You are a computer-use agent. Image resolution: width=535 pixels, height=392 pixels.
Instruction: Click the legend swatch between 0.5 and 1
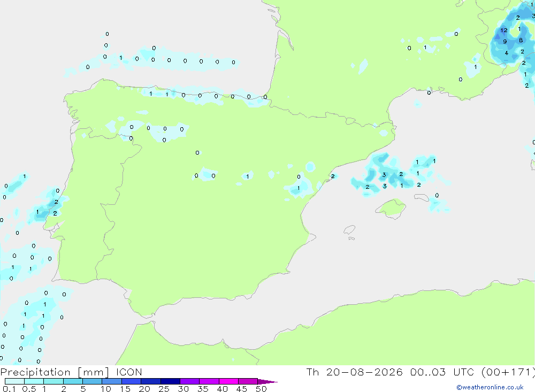coord(34,381)
